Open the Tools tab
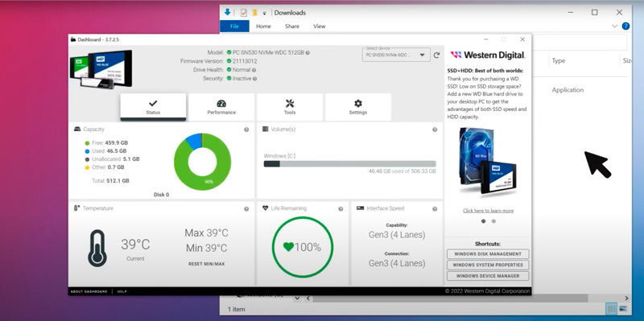644x321 pixels. 290,107
